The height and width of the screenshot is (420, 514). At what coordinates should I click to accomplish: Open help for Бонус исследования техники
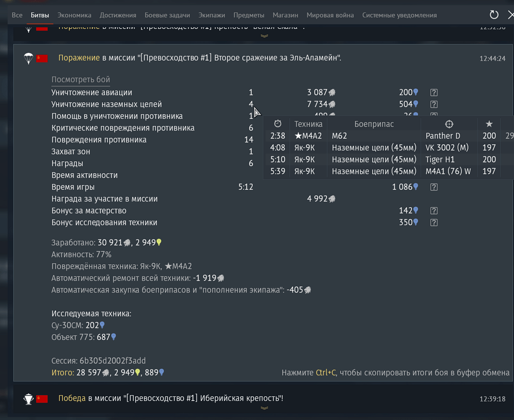(x=434, y=222)
